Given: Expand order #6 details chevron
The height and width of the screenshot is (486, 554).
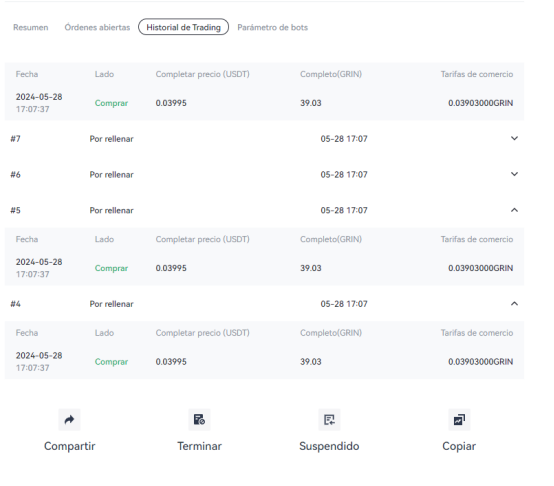Looking at the screenshot, I should tap(514, 174).
